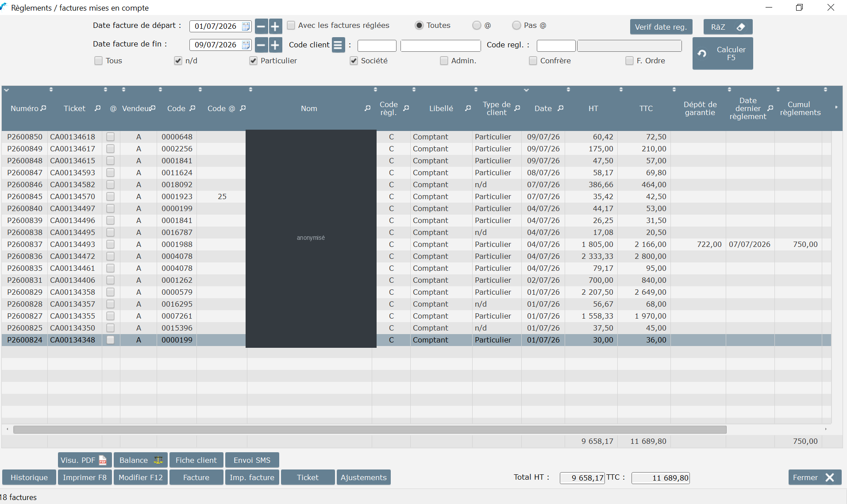Viewport: 847px width, 504px height.
Task: Check the Admin. checkbox
Action: (x=444, y=61)
